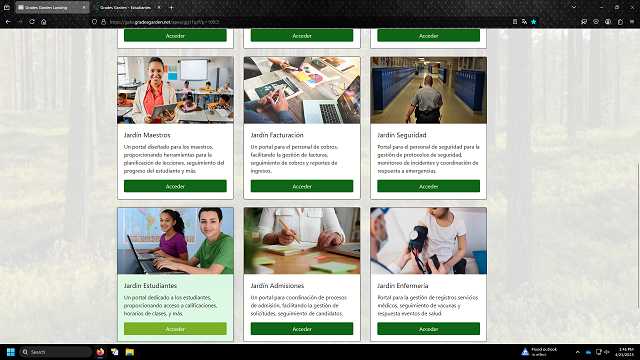The height and width of the screenshot is (360, 640).
Task: Switch to Grades Garden Landing tab
Action: pyautogui.click(x=52, y=7)
